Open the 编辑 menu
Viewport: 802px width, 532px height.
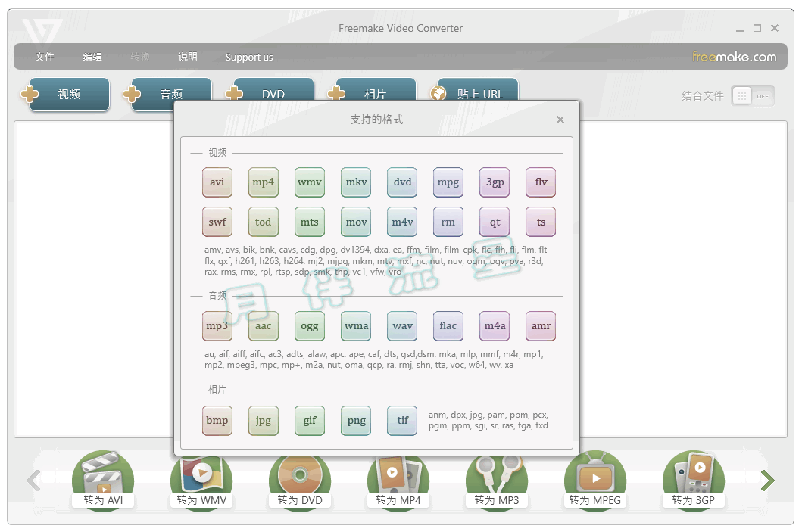pyautogui.click(x=92, y=57)
